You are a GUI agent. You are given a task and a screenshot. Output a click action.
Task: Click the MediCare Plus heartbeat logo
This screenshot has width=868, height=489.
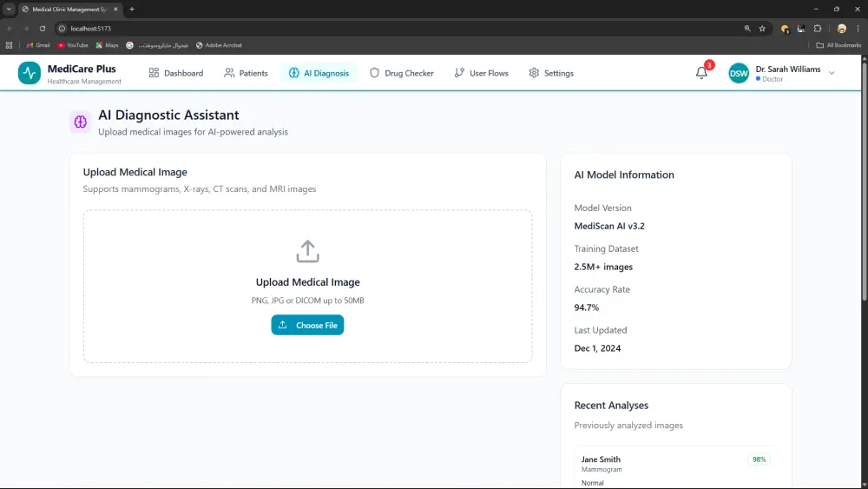30,73
